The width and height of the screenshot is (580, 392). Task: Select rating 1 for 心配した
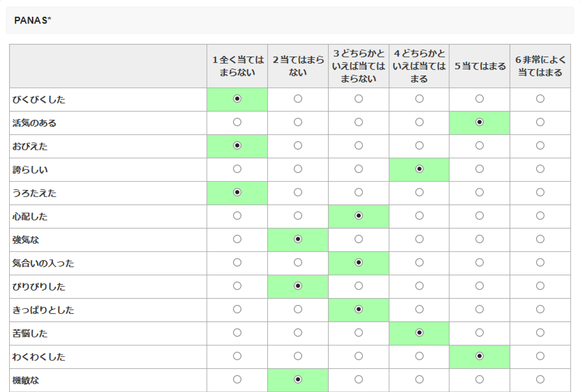pyautogui.click(x=237, y=216)
